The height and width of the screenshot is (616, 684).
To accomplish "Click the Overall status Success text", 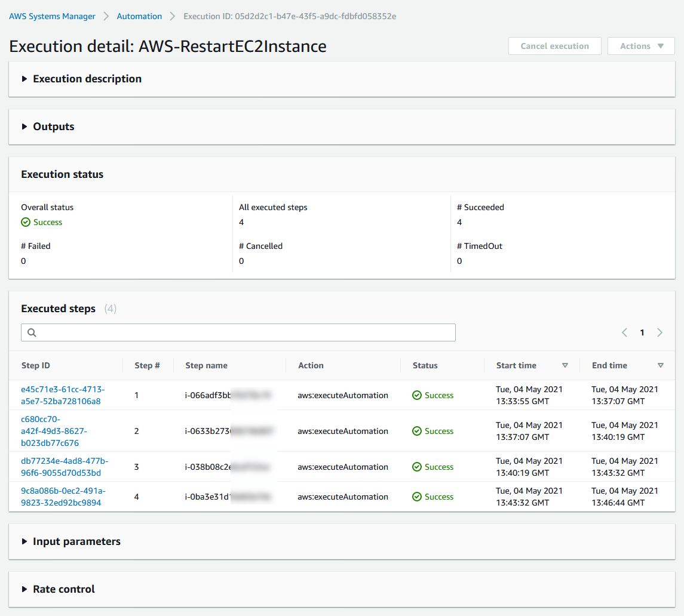I will click(48, 222).
